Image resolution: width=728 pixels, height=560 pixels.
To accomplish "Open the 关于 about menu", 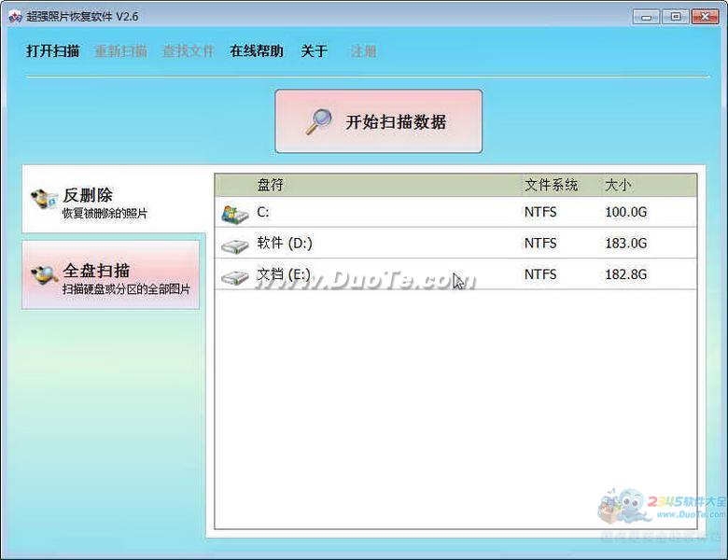I will click(315, 51).
